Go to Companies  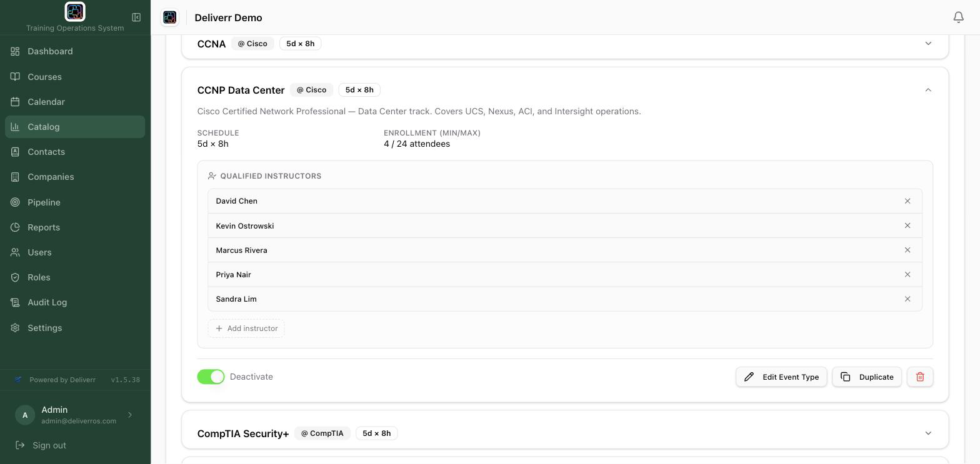75,177
